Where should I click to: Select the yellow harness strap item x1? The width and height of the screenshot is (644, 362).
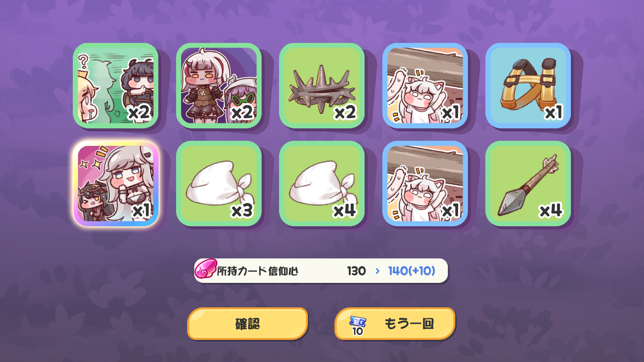tap(528, 85)
